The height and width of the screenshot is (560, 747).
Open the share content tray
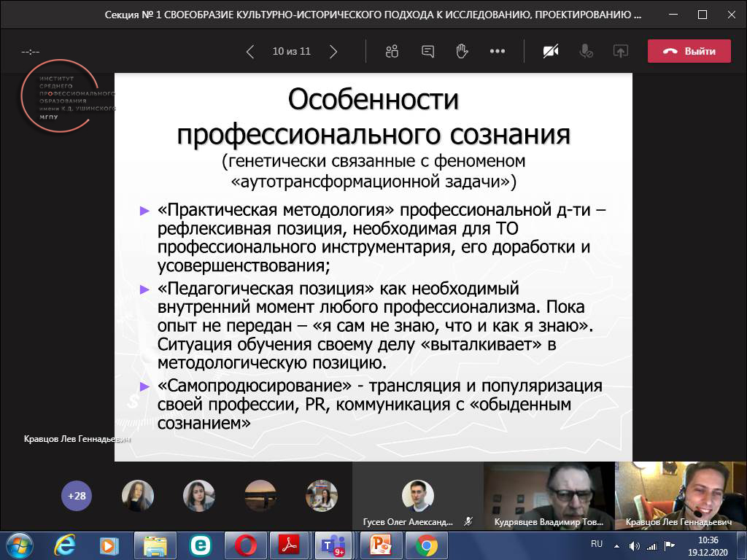point(620,51)
